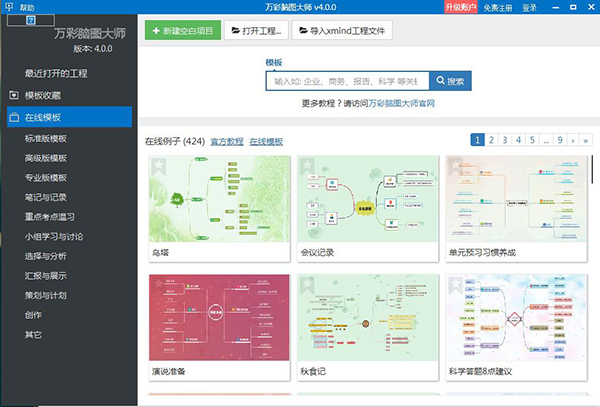Open 最近打开的工程 list

click(x=56, y=73)
